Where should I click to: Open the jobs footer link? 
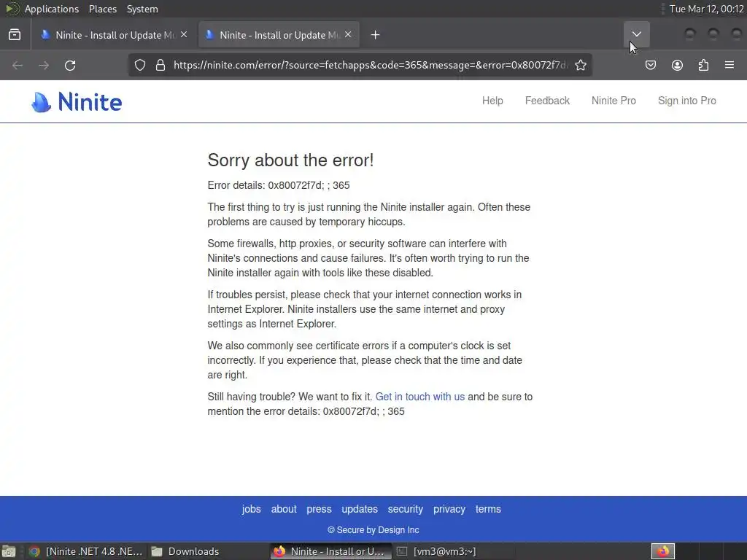pos(251,509)
